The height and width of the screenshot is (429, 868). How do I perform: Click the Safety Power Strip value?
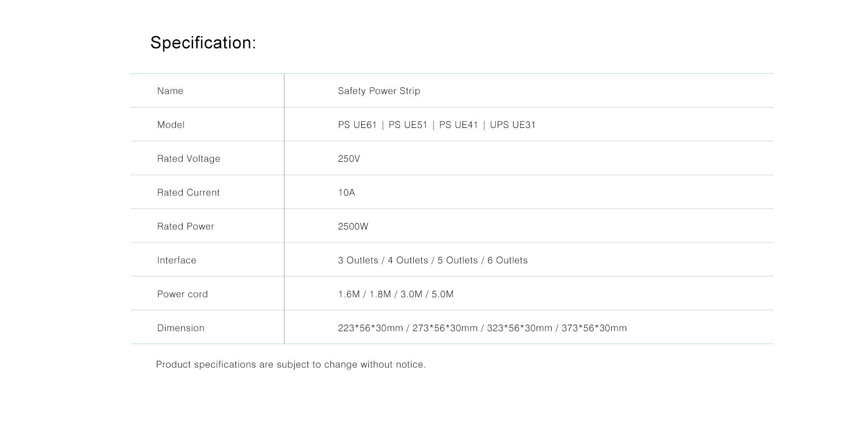379,91
